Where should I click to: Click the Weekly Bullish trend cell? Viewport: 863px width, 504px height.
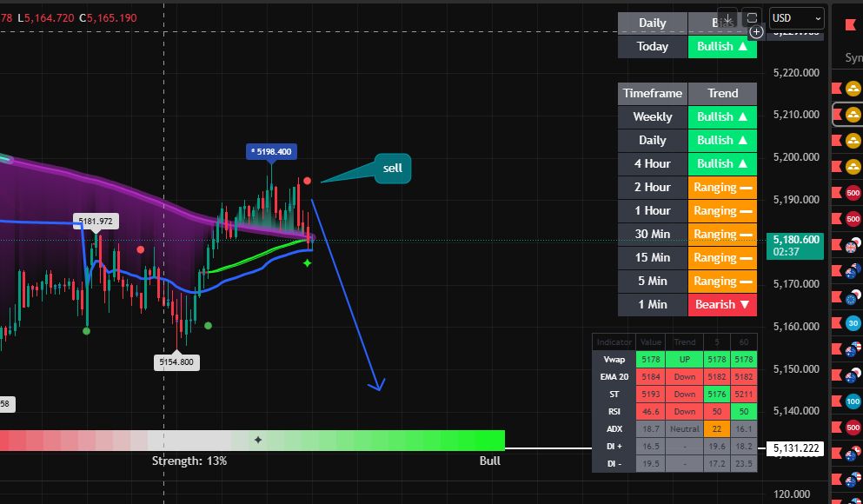721,116
